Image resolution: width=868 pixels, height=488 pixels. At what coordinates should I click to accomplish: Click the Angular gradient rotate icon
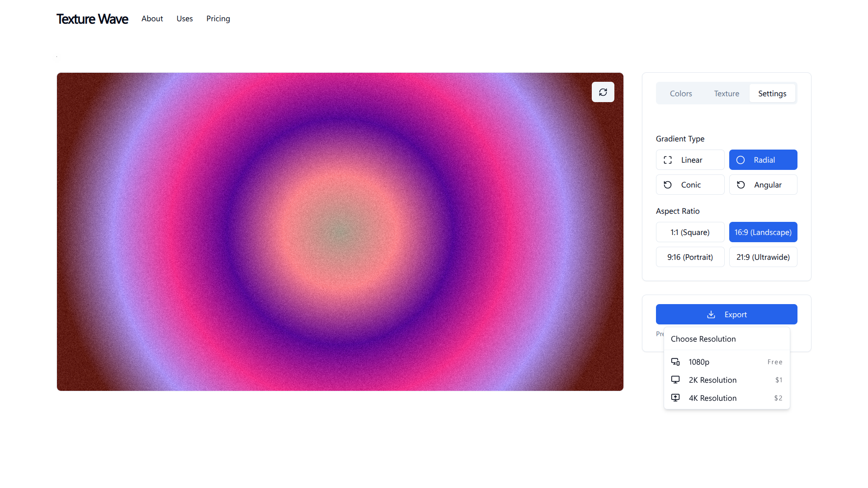[741, 185]
